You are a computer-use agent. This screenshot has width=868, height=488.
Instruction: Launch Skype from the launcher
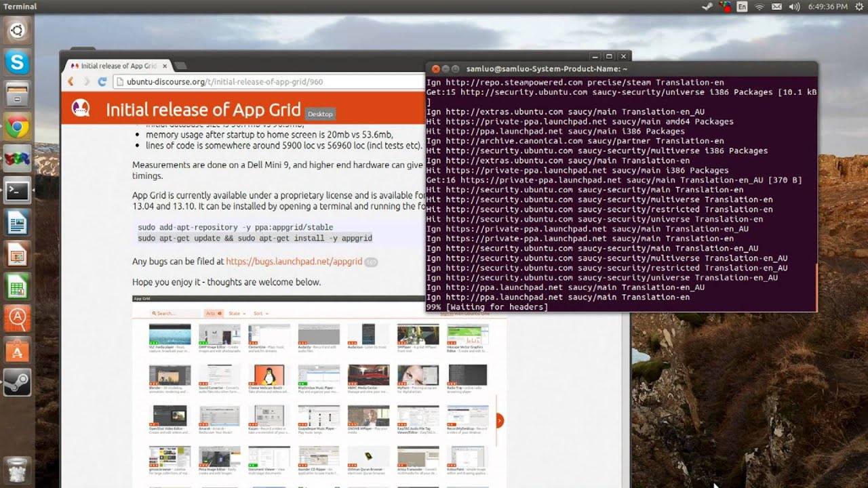pyautogui.click(x=17, y=63)
